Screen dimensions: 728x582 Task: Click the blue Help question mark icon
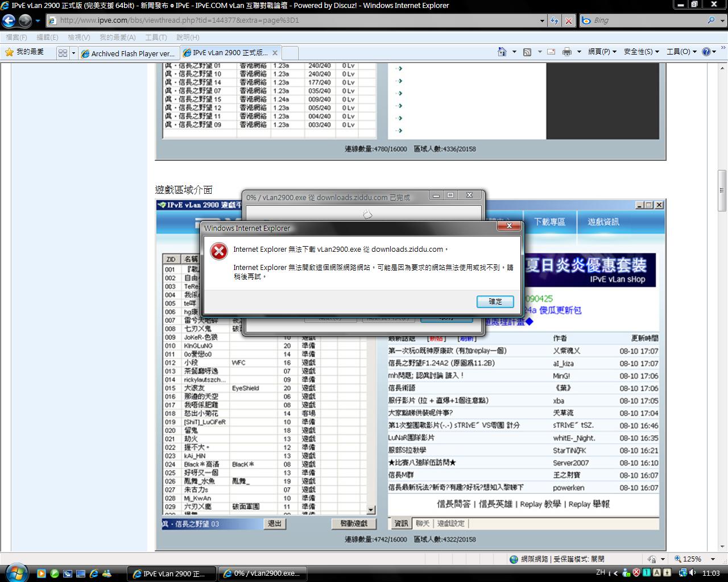tap(706, 52)
